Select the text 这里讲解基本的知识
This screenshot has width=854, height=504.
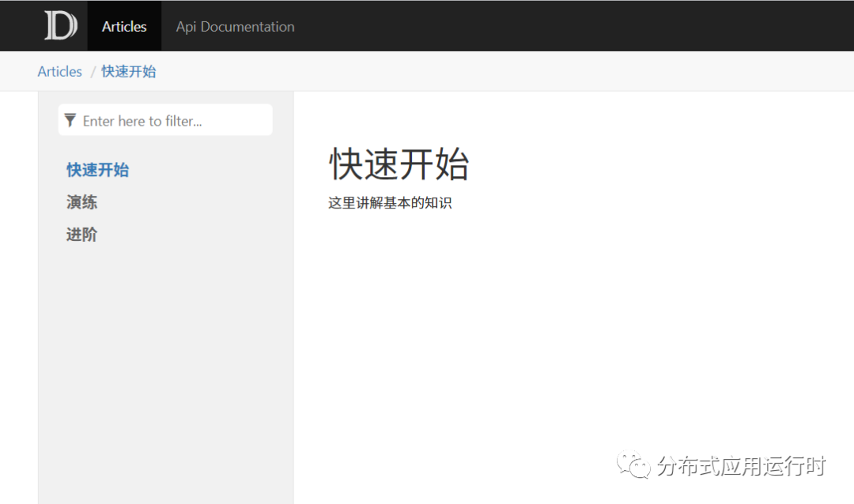click(389, 202)
